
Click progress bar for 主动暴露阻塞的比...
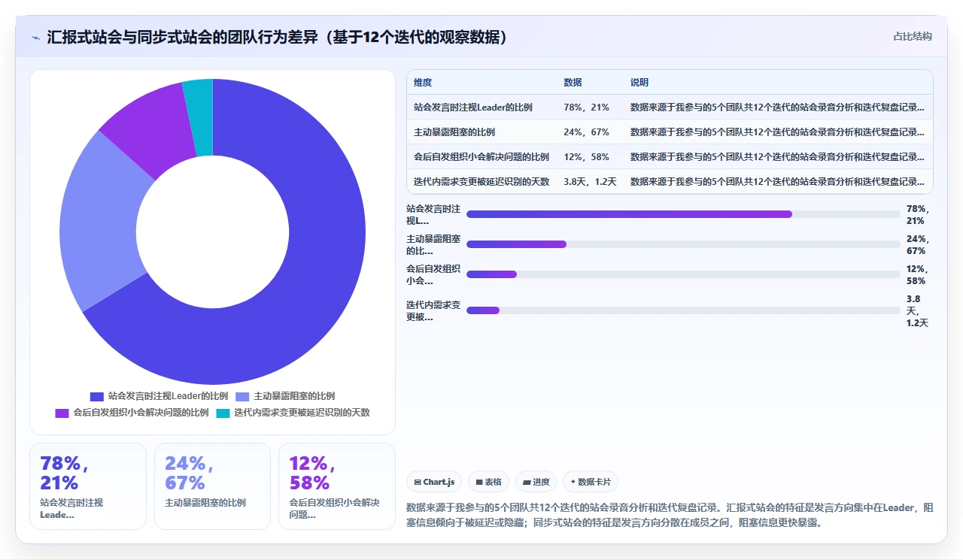683,244
